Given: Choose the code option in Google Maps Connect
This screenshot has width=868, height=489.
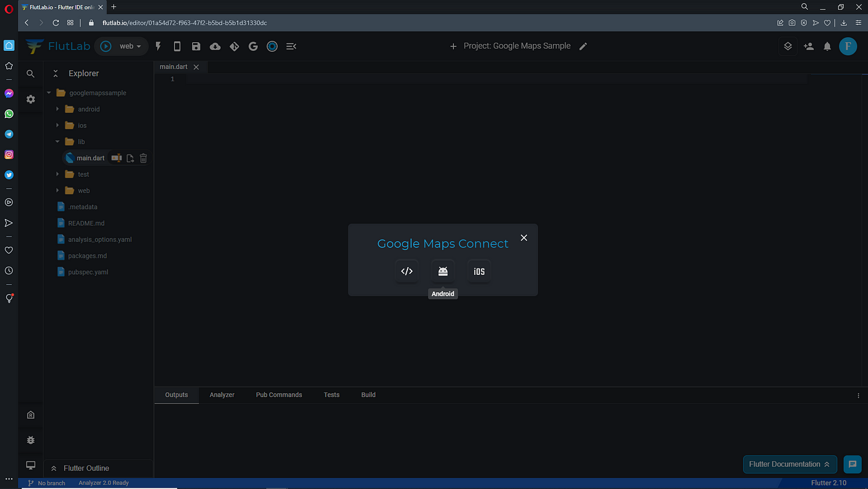Looking at the screenshot, I should coord(407,271).
